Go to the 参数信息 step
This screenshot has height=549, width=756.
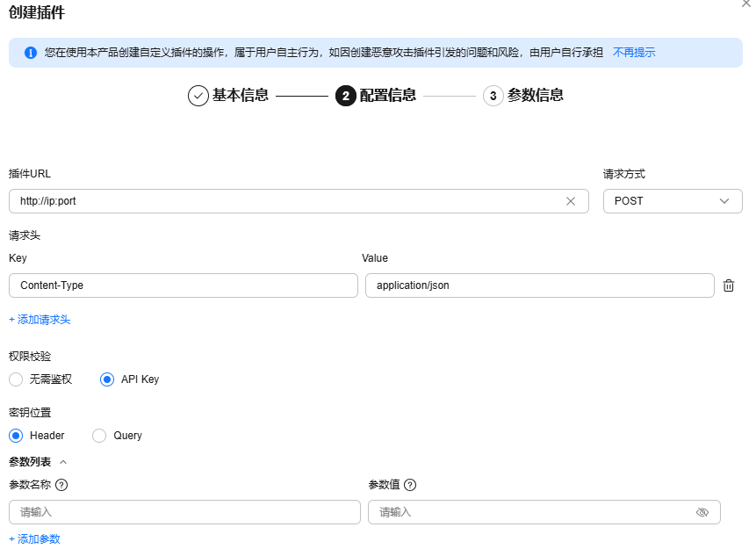[523, 96]
